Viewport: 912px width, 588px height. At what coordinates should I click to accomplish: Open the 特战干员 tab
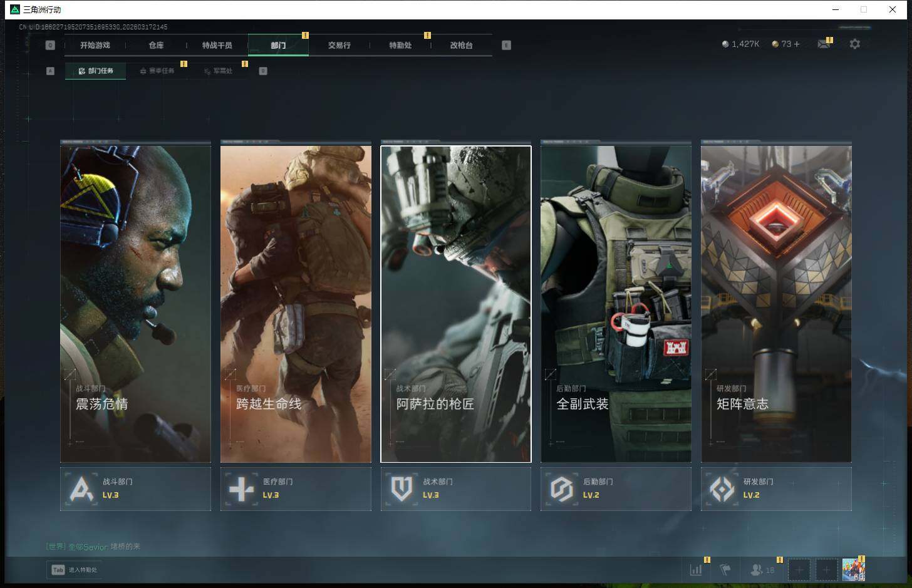[x=217, y=45]
